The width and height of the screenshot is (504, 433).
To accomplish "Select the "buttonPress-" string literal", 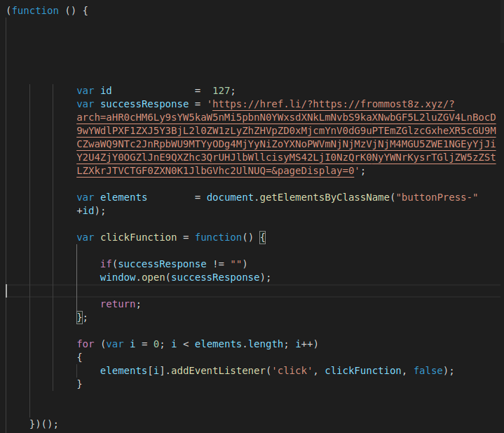I will (437, 197).
